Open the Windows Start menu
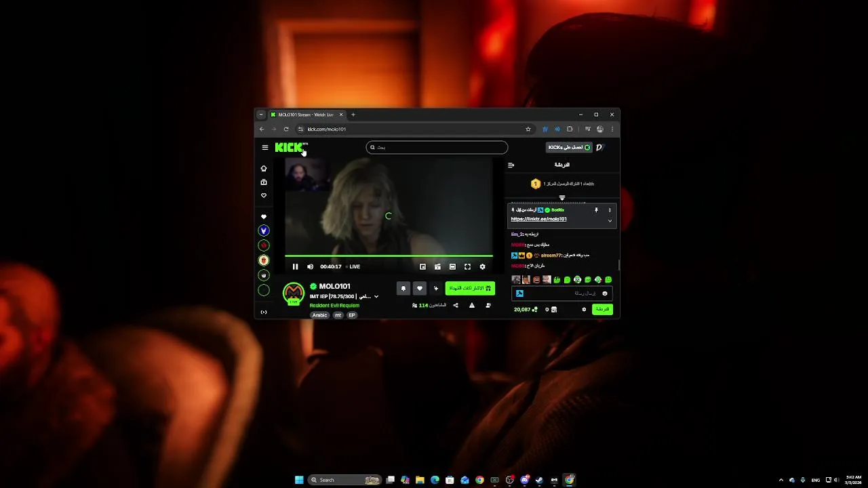Image resolution: width=868 pixels, height=488 pixels. [299, 480]
